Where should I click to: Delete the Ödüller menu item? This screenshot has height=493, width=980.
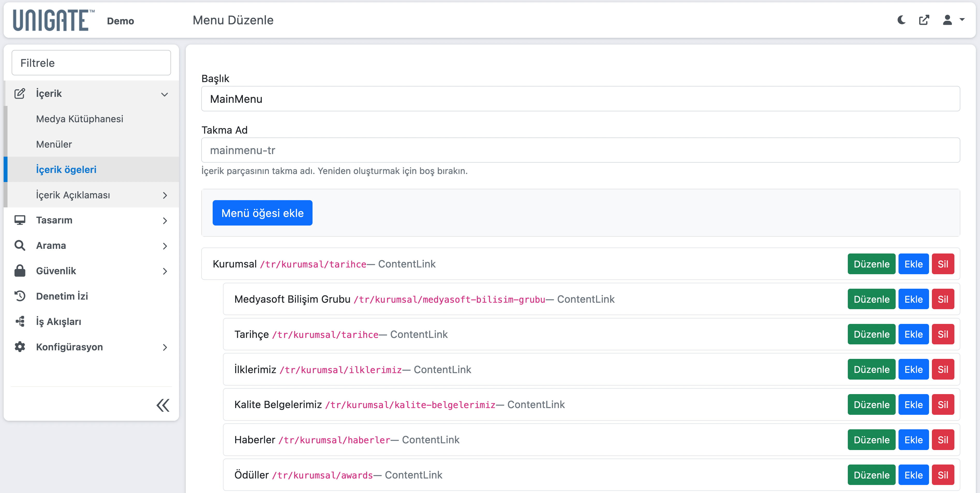(x=943, y=475)
